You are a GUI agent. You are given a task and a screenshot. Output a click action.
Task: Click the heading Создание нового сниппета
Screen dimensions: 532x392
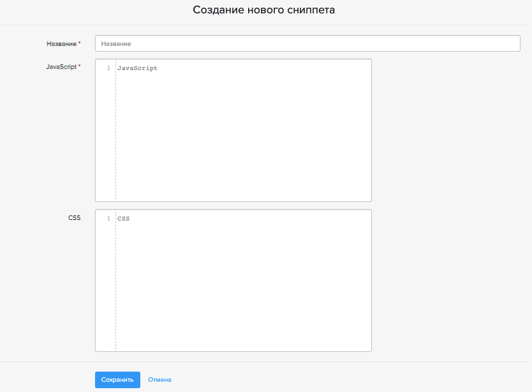pos(263,10)
